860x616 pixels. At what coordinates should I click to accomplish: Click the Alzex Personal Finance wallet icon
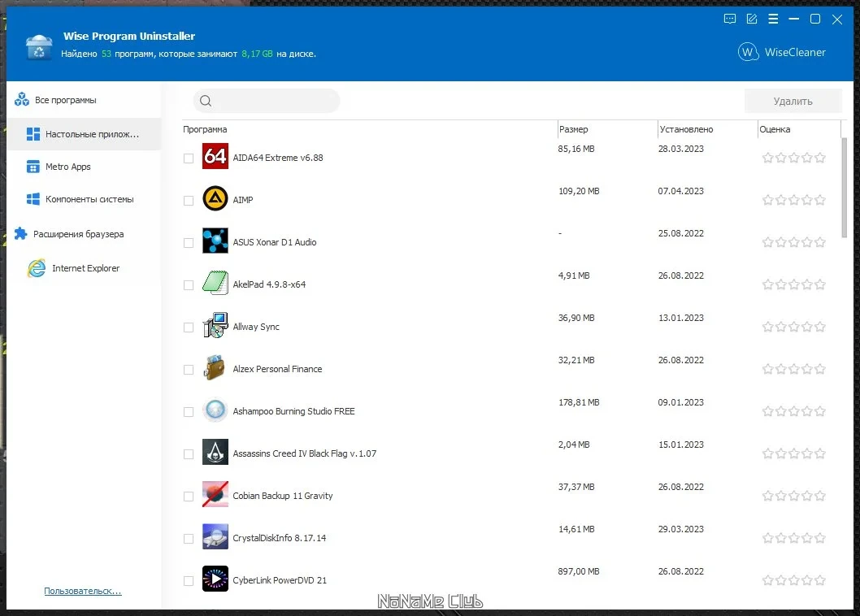(215, 367)
